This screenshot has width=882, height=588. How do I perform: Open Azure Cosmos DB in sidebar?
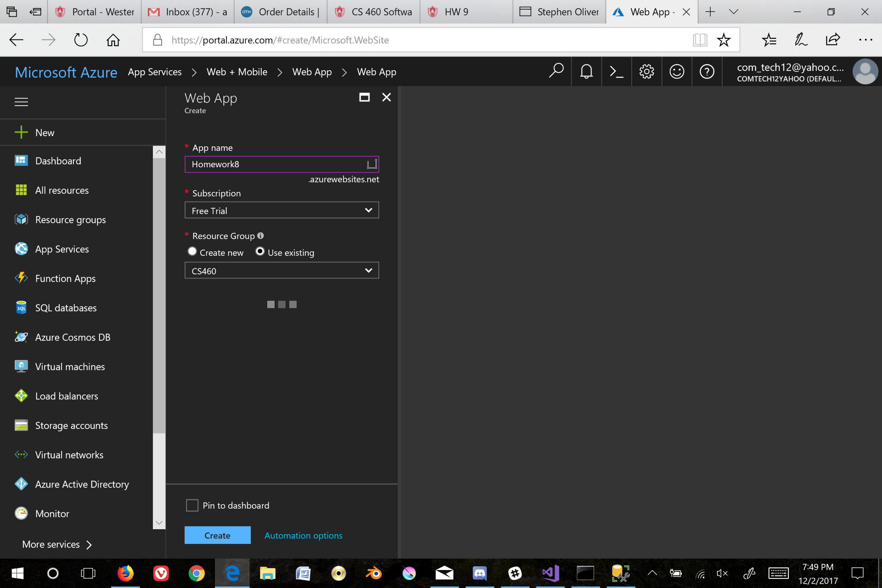[73, 337]
